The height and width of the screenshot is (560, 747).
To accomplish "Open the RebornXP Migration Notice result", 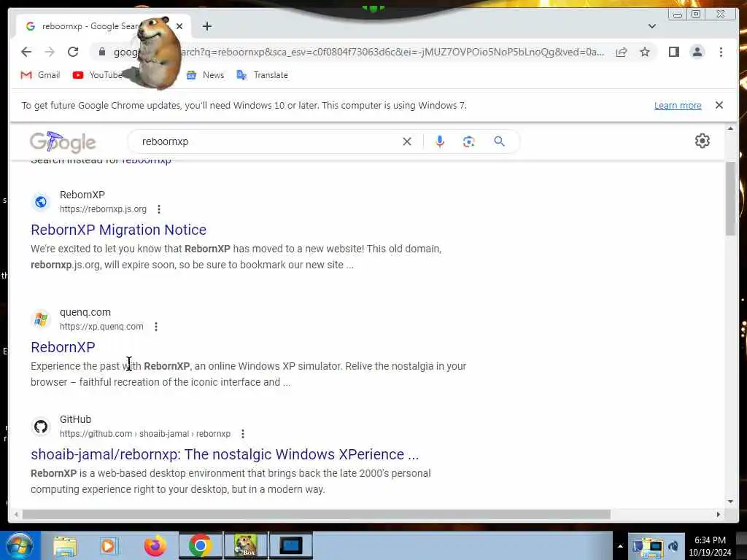I will tap(119, 230).
